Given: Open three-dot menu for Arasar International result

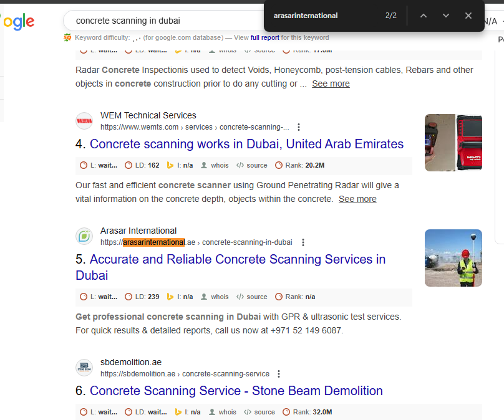Looking at the screenshot, I should (303, 242).
